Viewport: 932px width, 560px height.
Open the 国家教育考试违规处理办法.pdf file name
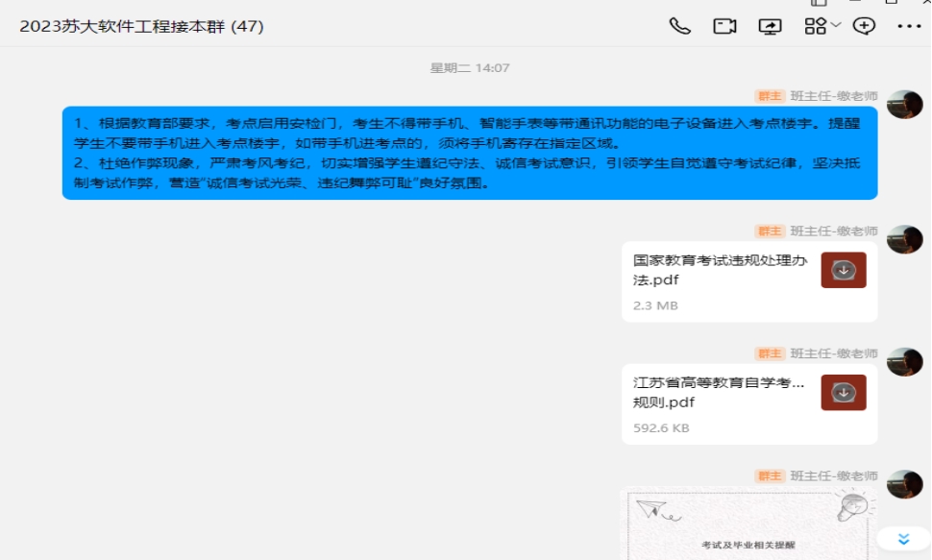[x=720, y=270]
